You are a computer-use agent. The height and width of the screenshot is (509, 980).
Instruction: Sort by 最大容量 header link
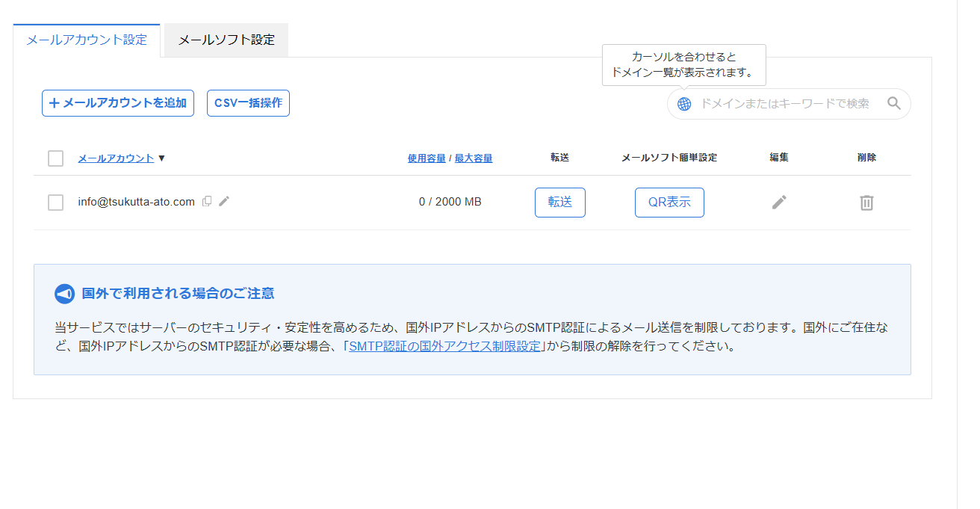pos(474,158)
